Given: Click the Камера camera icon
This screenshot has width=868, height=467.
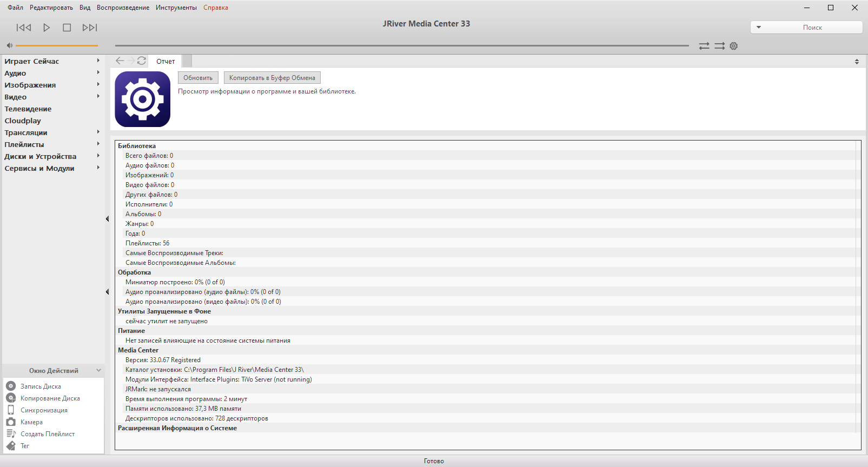Looking at the screenshot, I should point(11,422).
